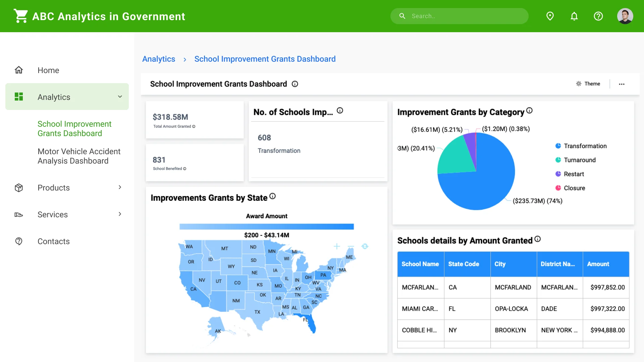
Task: Click the help question mark icon
Action: (x=598, y=16)
